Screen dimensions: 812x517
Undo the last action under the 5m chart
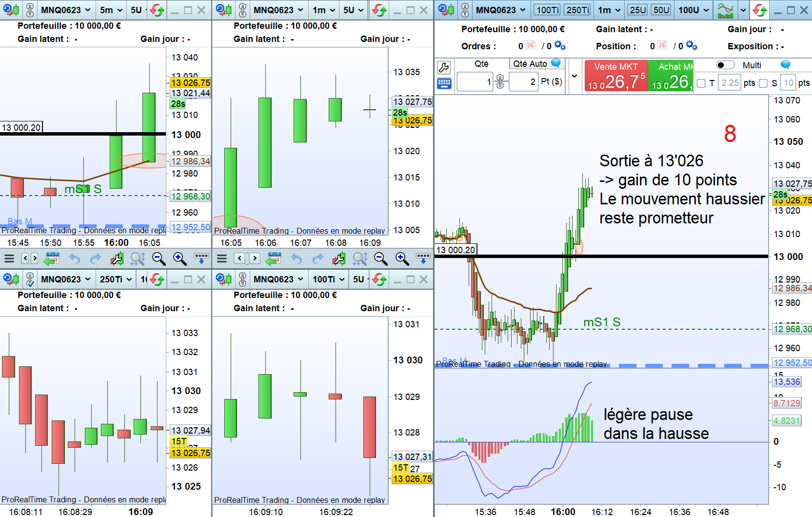[74, 258]
